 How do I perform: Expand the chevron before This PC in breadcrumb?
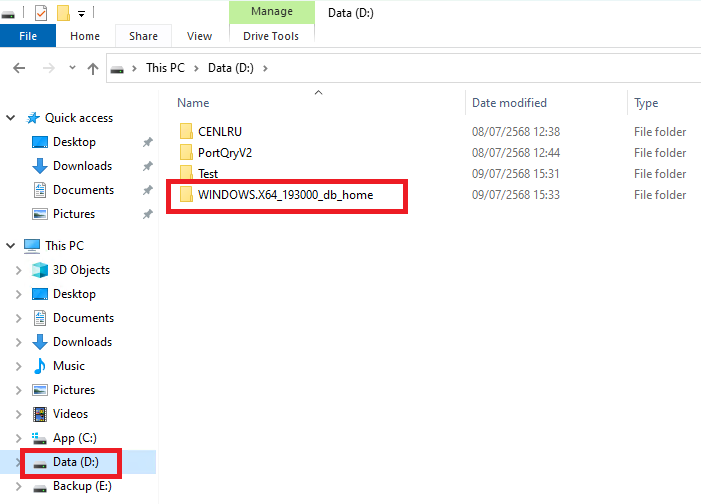click(134, 68)
